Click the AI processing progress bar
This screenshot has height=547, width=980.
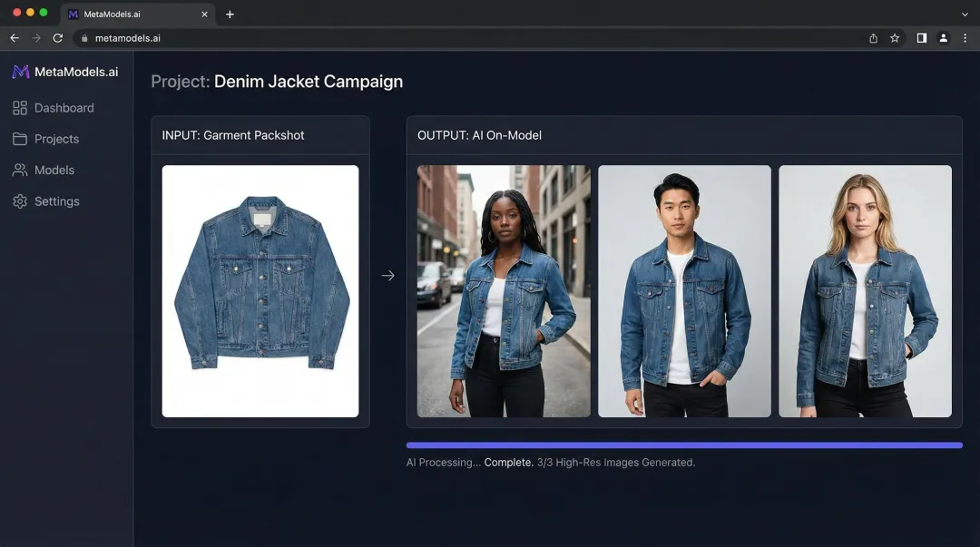[x=684, y=444]
